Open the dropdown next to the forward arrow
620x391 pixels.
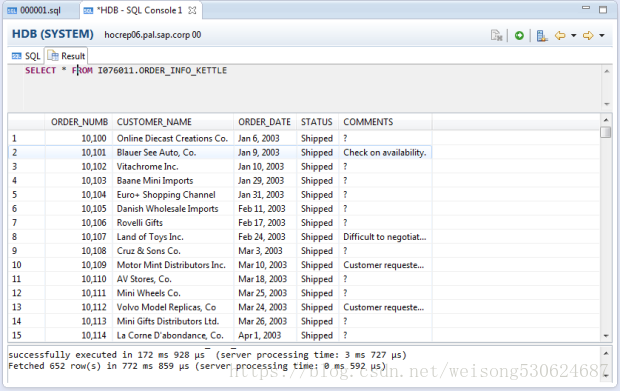pos(602,36)
